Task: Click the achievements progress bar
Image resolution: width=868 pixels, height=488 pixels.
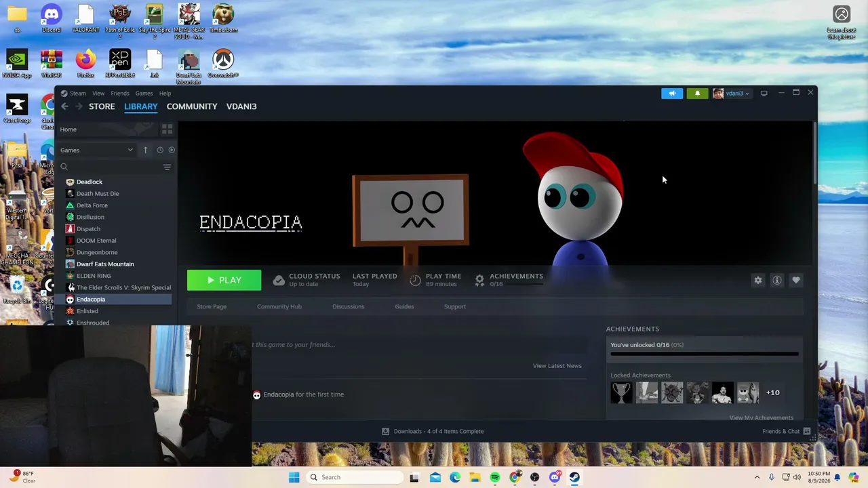Action: pos(705,353)
